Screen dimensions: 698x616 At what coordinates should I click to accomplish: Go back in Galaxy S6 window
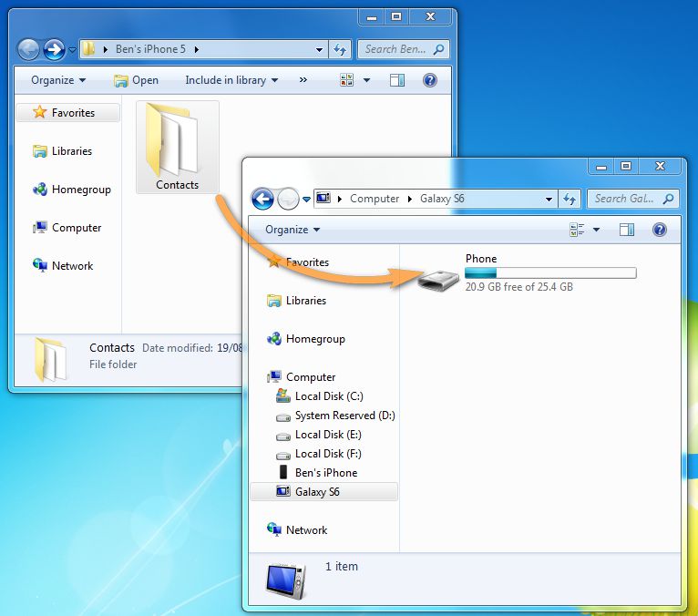click(262, 199)
